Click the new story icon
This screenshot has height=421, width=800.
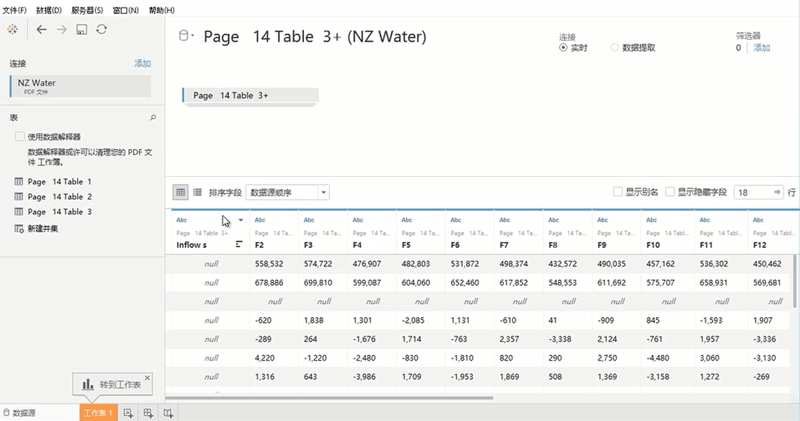168,412
